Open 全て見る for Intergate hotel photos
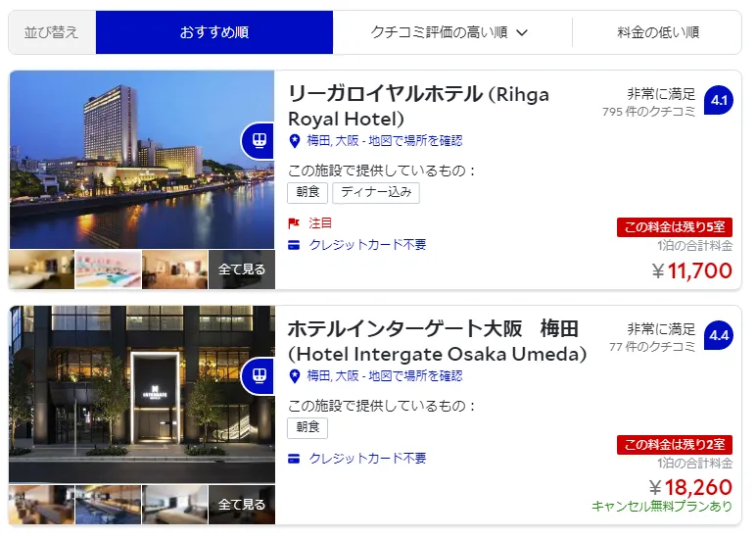The image size is (756, 539). [242, 505]
